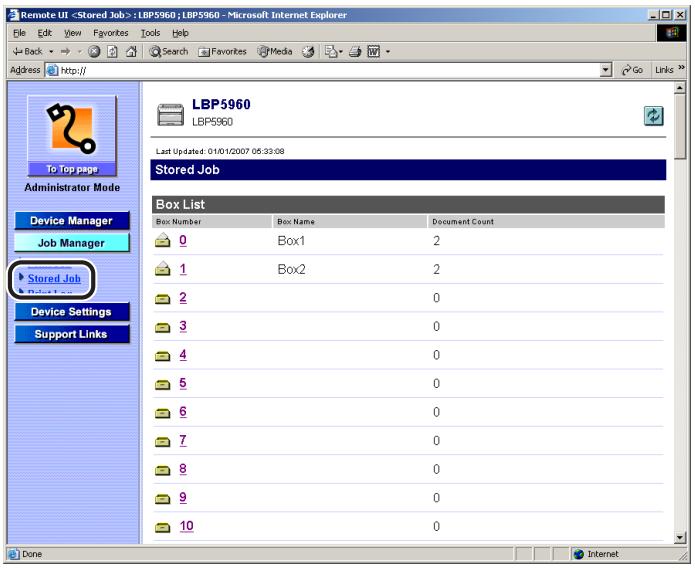Click the closed box icon for box 9
695x570 pixels.
(163, 500)
